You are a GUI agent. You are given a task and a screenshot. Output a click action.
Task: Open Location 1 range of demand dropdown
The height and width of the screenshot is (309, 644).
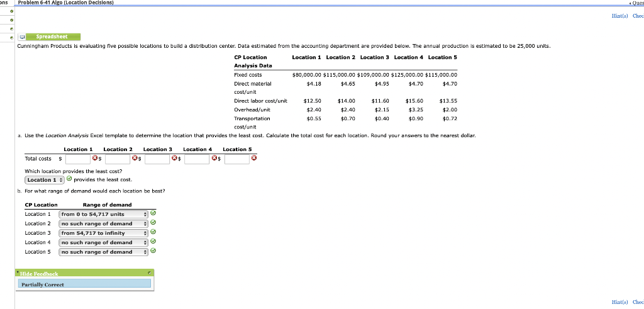(104, 214)
